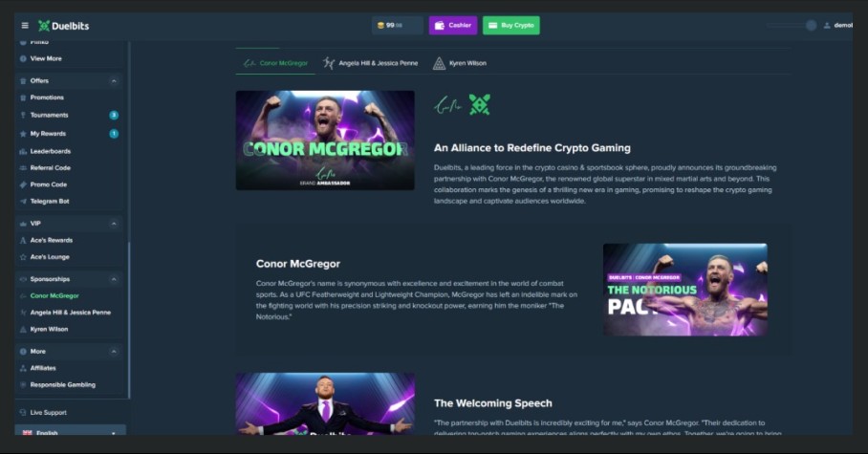Click The Notorious Pact thumbnail image

coord(685,290)
